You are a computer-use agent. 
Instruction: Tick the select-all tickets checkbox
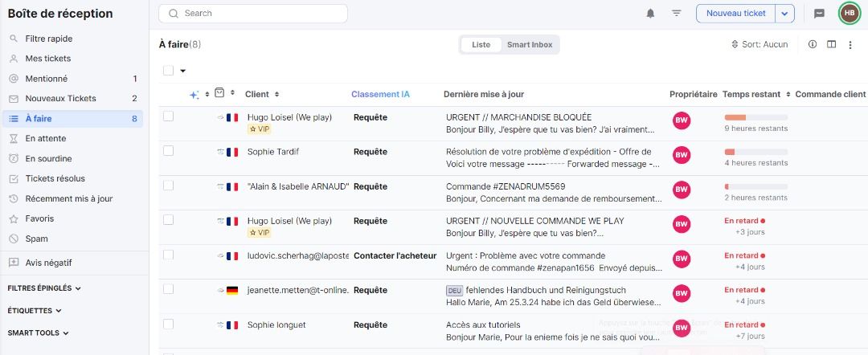pyautogui.click(x=168, y=70)
